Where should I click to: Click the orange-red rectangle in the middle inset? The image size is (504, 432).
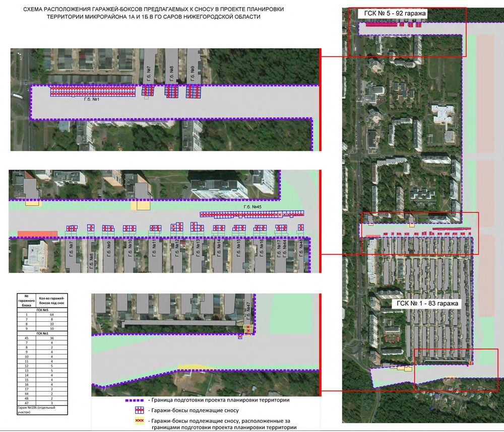(37, 234)
